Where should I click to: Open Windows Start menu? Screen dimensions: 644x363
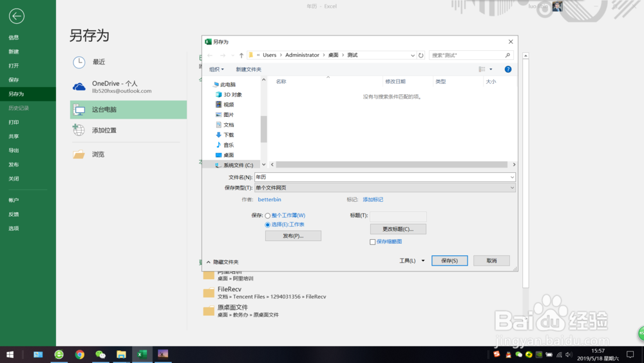click(x=10, y=355)
